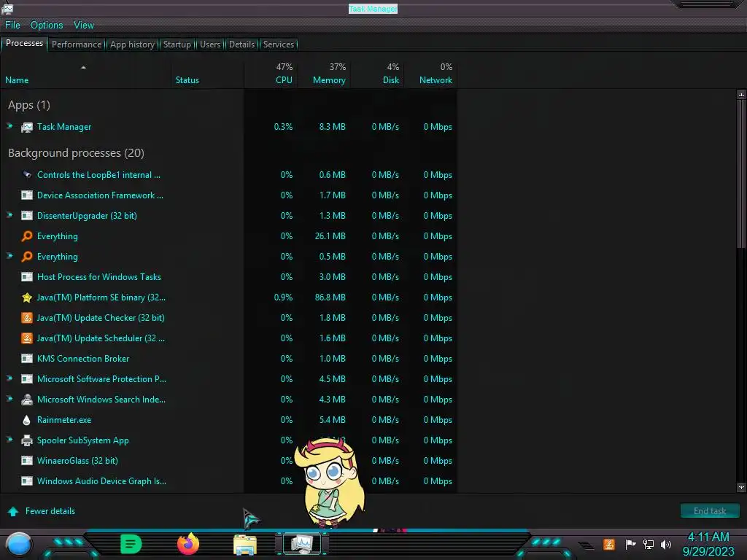Open the volume speaker tray icon

tap(666, 544)
